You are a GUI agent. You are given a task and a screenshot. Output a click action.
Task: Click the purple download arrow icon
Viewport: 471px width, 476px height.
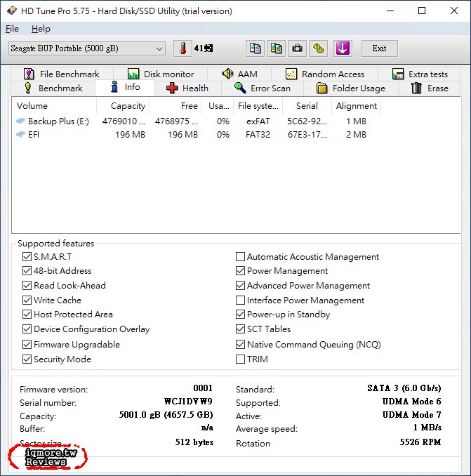[x=343, y=48]
